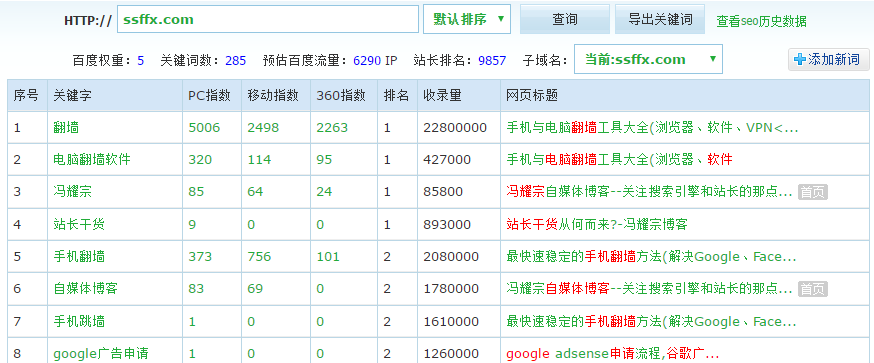Viewport: 874px width, 363px height.
Task: Click the 首页 badge in row 6
Action: (813, 289)
